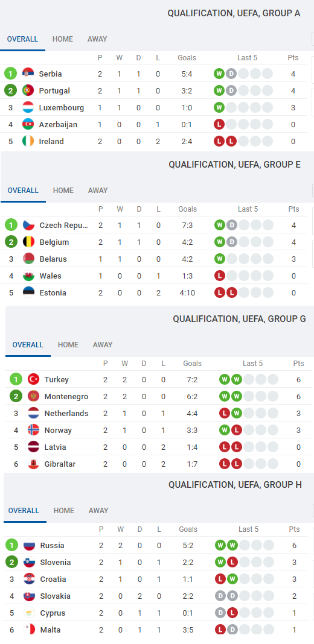Open the Czech Republic team link
This screenshot has width=314, height=644.
tap(64, 226)
